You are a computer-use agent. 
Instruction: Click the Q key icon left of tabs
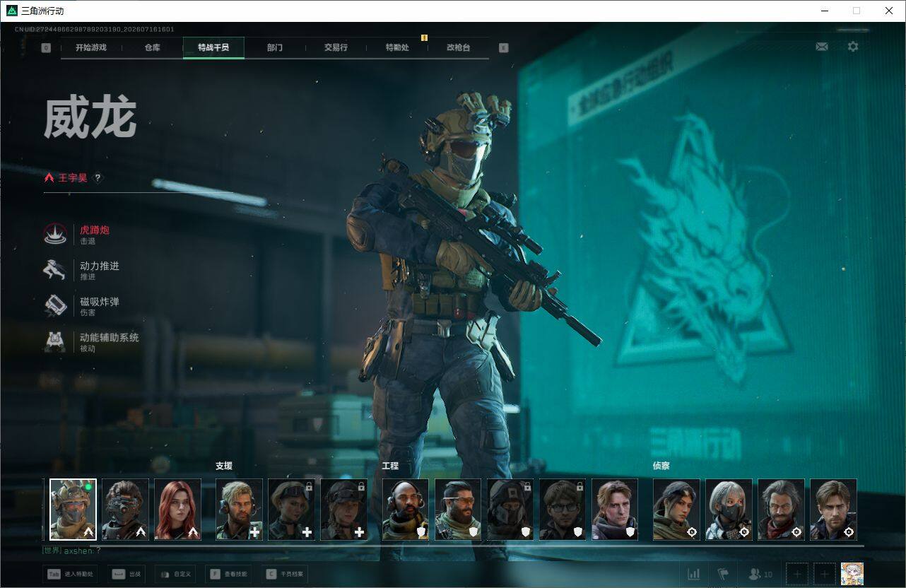[x=46, y=48]
